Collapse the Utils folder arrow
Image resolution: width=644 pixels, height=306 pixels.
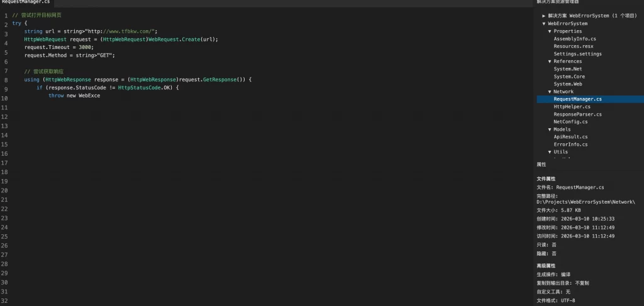(x=550, y=152)
